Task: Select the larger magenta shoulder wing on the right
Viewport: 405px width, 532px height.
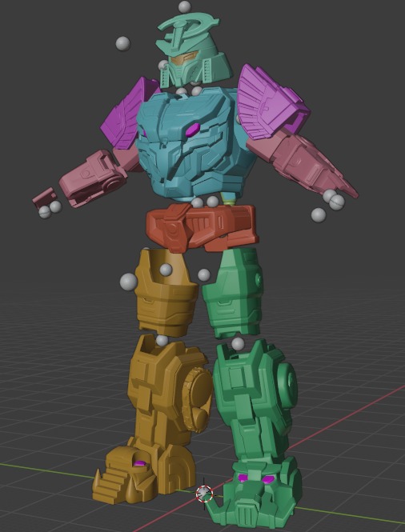Action: [271, 102]
